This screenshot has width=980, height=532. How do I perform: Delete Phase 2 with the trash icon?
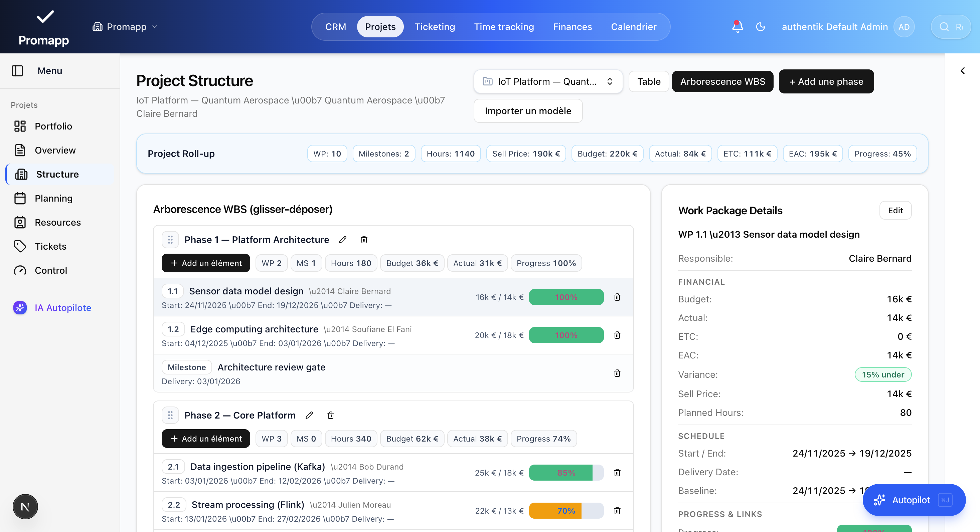(331, 415)
